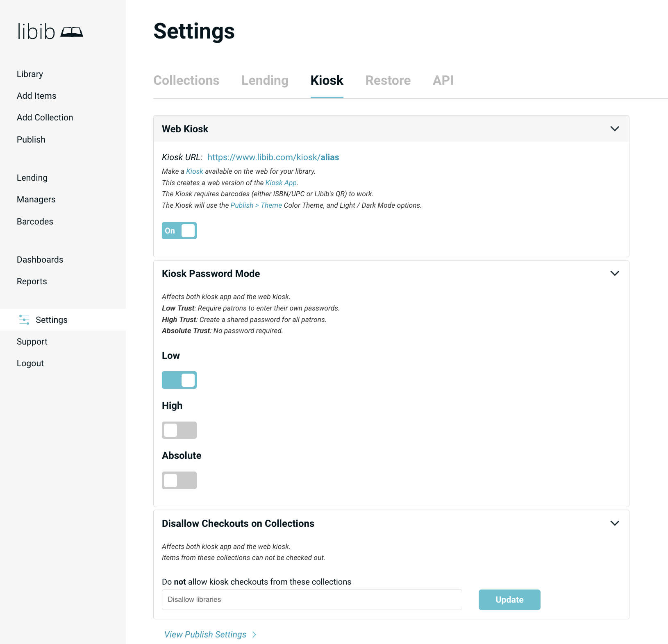The image size is (668, 644).
Task: Disable the Low trust password toggle
Action: point(179,380)
